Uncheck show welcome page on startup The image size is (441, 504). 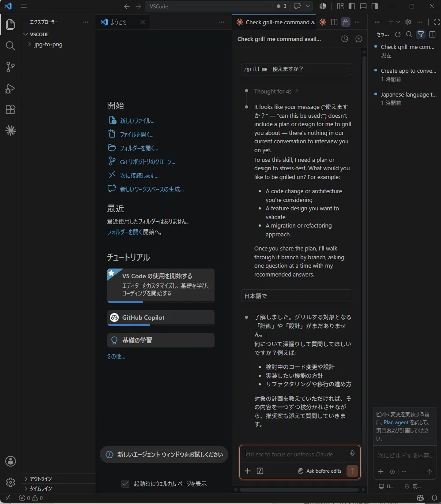click(x=125, y=483)
